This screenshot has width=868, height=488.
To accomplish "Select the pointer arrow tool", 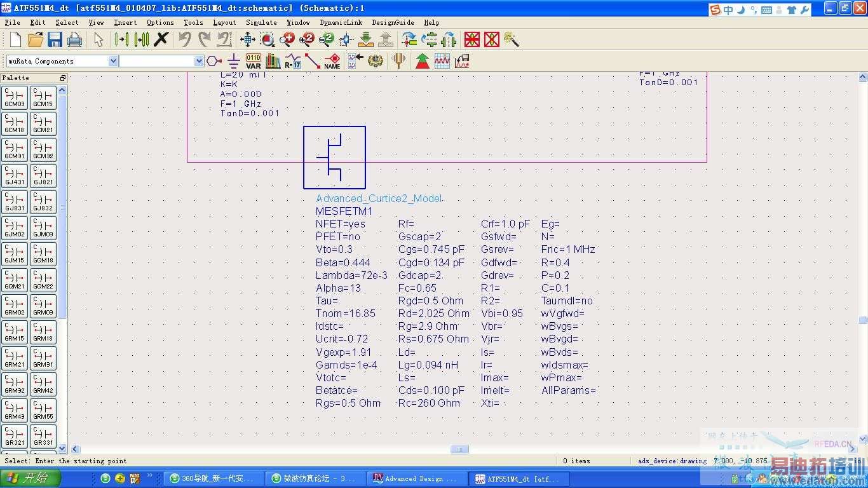I will 98,39.
